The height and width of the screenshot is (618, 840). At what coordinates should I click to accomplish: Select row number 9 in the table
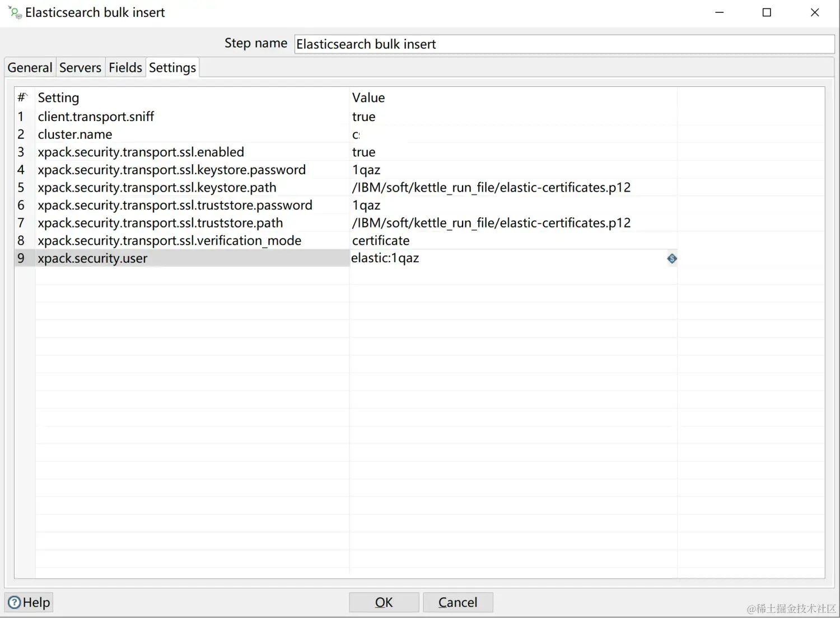21,258
